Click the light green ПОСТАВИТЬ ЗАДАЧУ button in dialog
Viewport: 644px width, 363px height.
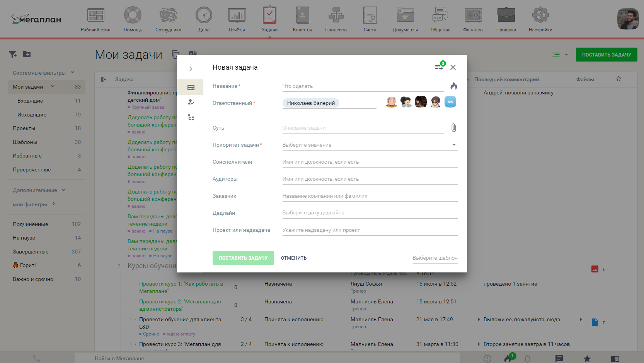click(243, 258)
